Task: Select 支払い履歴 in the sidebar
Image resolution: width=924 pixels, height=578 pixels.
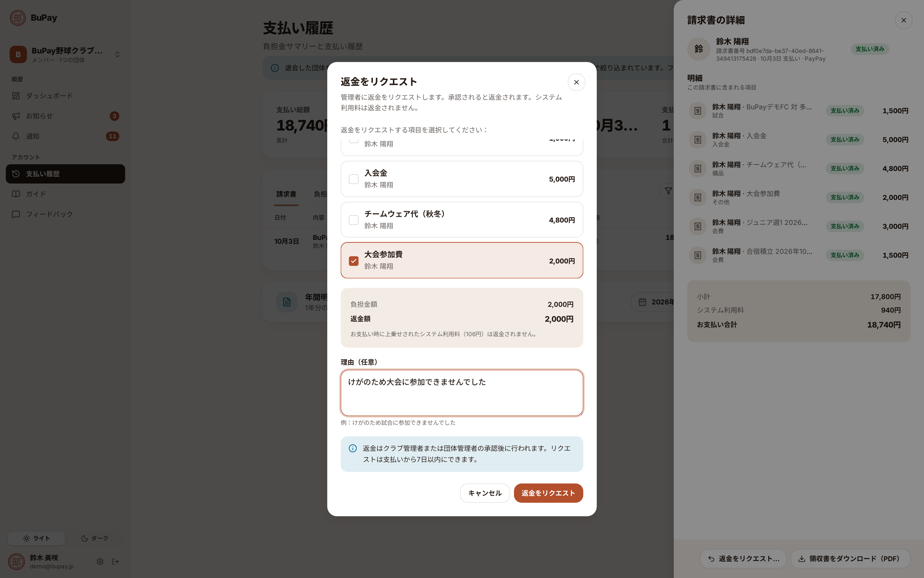Action: (65, 174)
